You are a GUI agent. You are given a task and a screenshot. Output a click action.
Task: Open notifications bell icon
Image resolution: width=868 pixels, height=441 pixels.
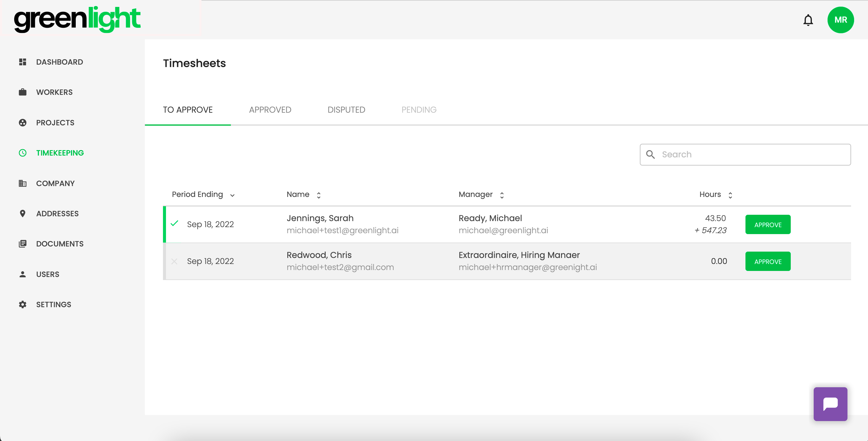(808, 20)
